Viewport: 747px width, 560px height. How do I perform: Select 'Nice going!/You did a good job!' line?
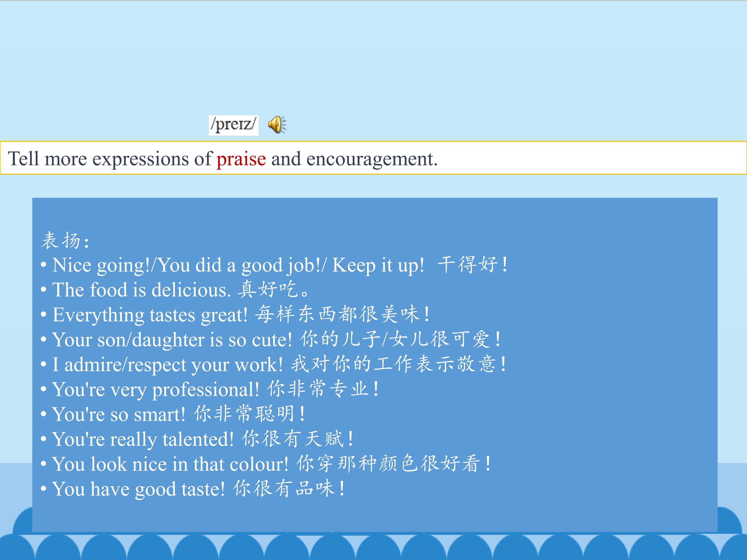tap(274, 265)
